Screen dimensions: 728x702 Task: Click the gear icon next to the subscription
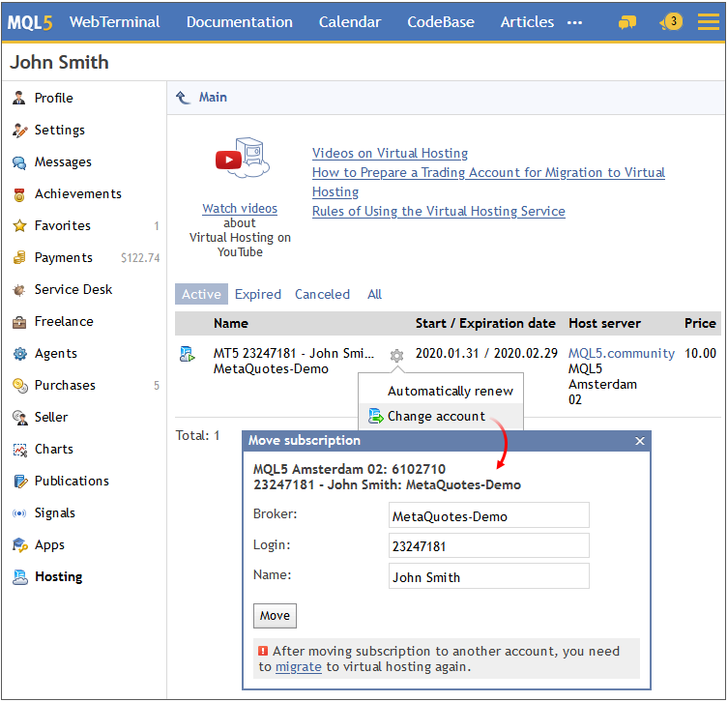click(396, 356)
